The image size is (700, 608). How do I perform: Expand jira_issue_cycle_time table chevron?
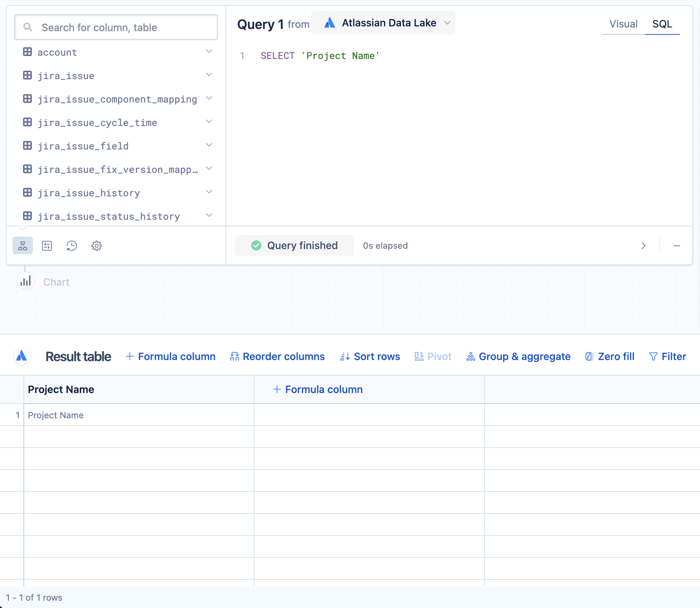click(x=209, y=122)
